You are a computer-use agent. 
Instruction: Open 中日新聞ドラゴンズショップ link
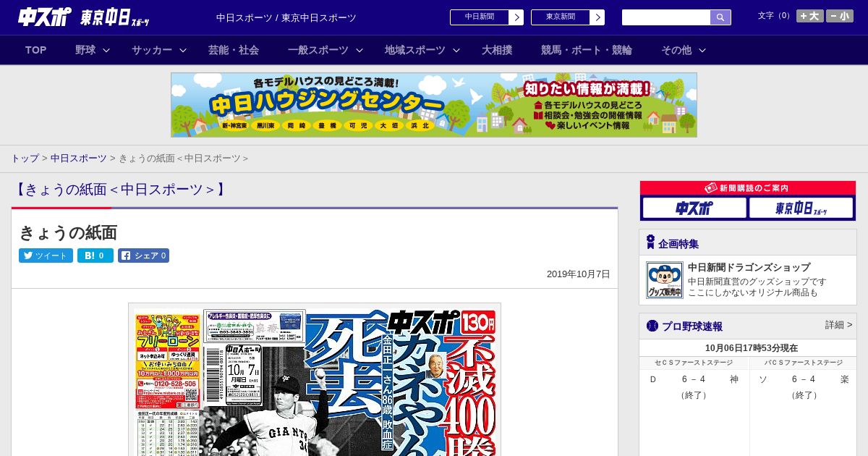(x=749, y=267)
